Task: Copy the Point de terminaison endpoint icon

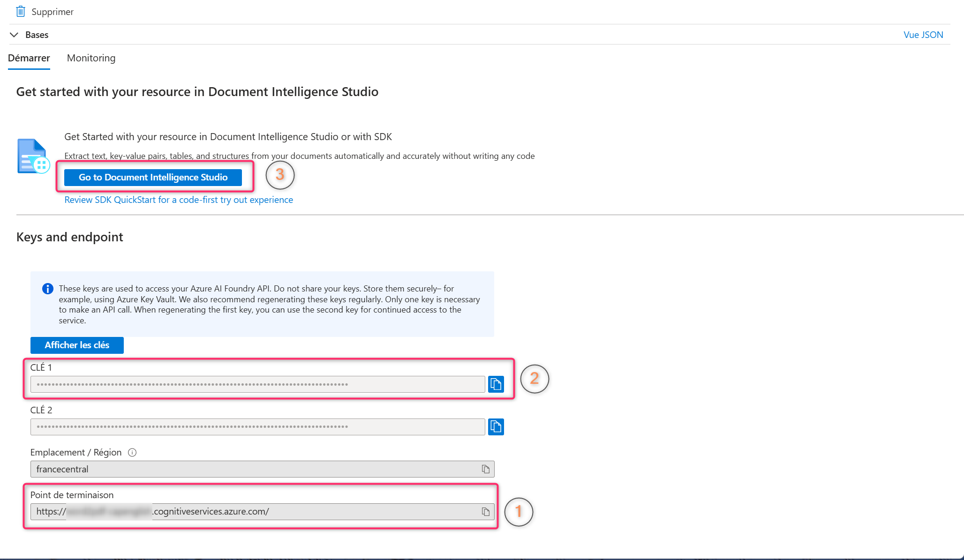Action: [x=485, y=512]
